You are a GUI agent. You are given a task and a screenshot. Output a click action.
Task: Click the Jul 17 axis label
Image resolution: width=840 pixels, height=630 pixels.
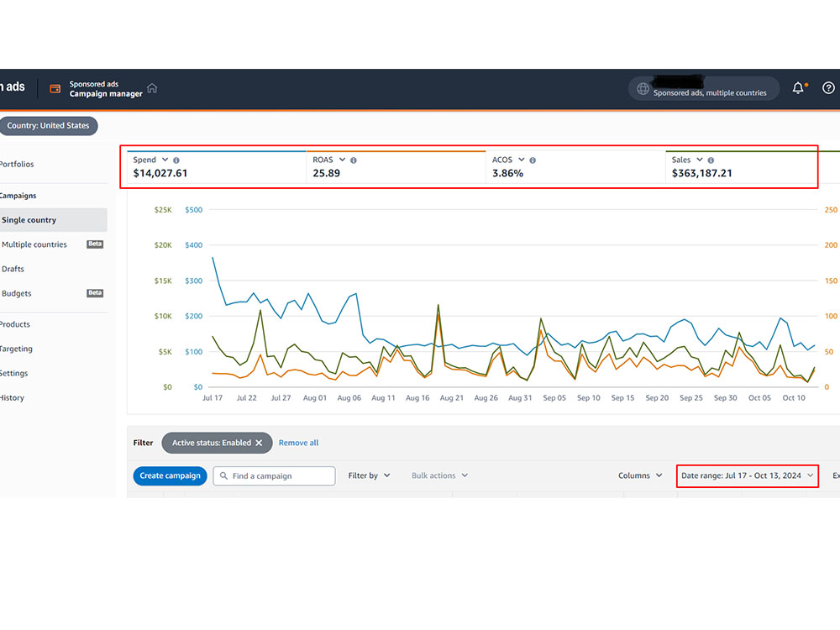pos(213,398)
